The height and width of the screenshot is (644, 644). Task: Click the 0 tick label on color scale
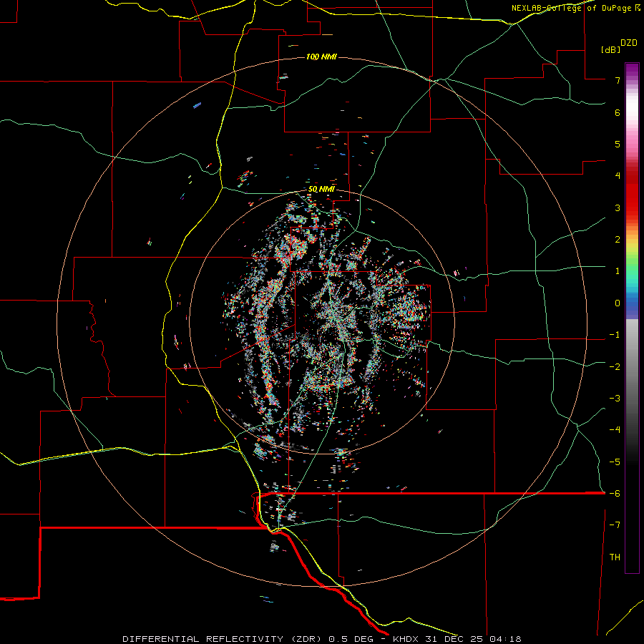click(618, 303)
